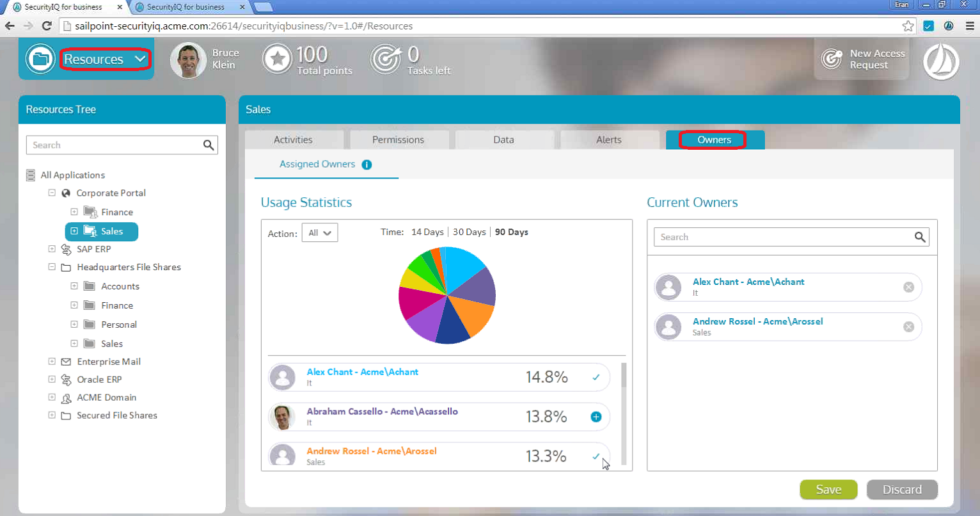Toggle the checkmark on Andrew Rossel's usage row
The width and height of the screenshot is (980, 516).
click(596, 456)
